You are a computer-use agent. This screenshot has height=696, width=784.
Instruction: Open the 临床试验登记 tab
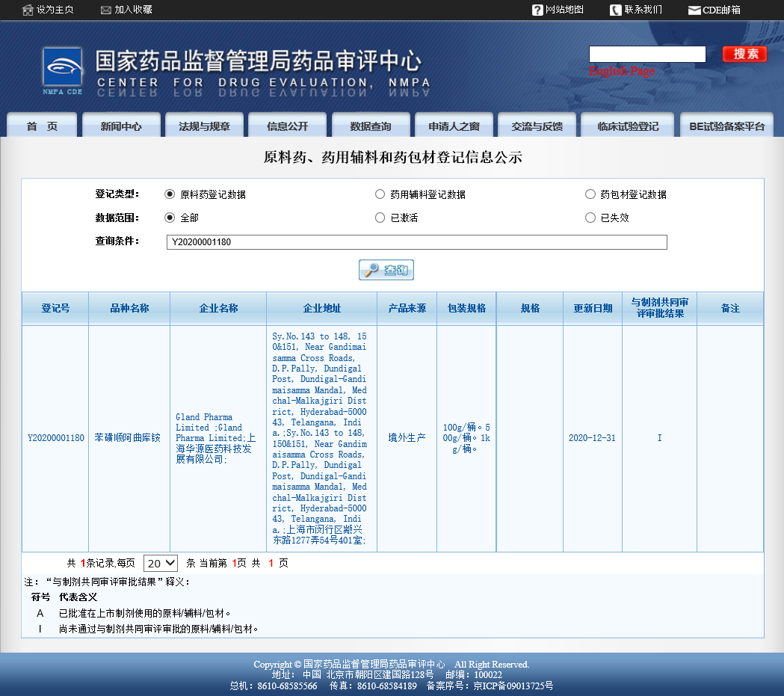click(x=628, y=126)
